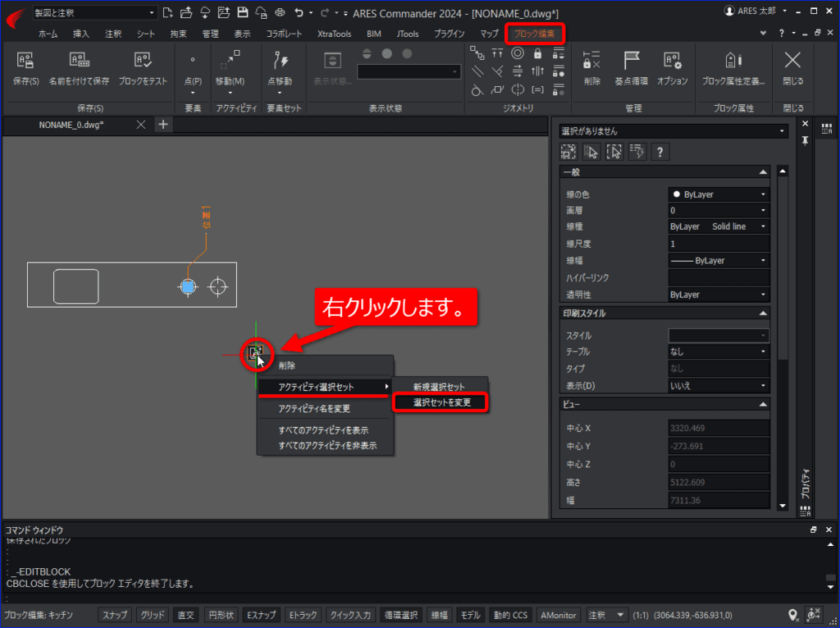The width and height of the screenshot is (840, 628).
Task: Click the blue grip on the block
Action: 188,287
